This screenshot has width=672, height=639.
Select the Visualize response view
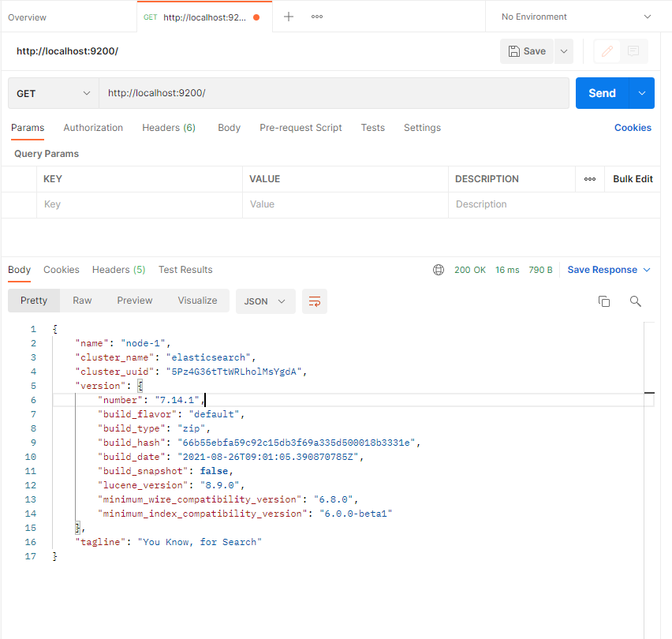(197, 301)
